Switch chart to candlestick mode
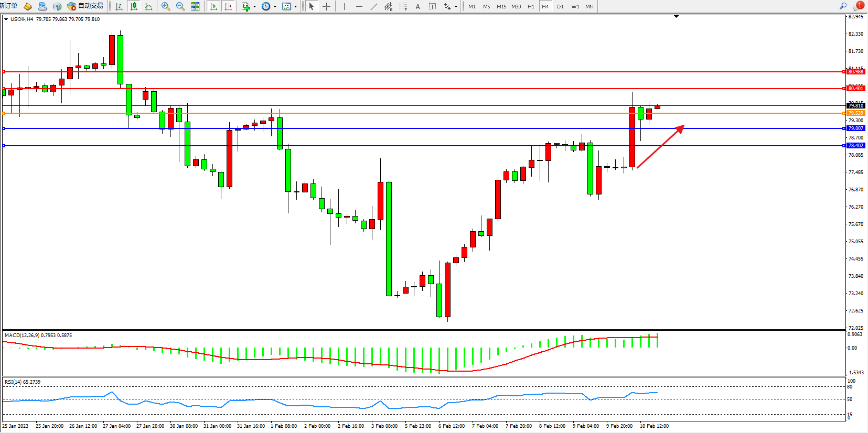868x433 pixels. point(134,6)
